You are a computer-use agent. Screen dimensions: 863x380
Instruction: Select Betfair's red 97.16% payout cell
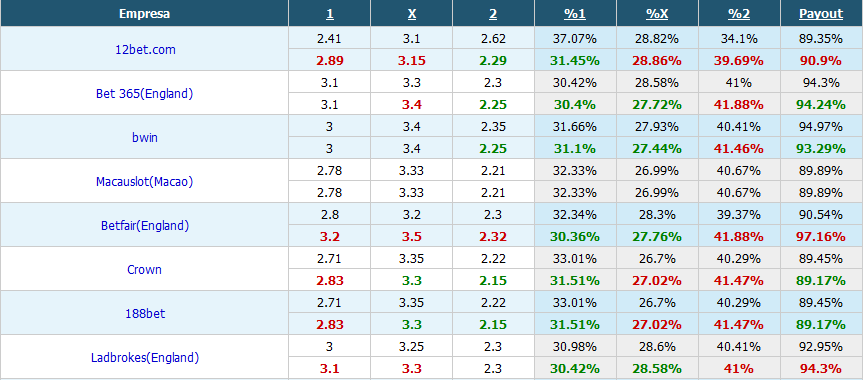821,237
